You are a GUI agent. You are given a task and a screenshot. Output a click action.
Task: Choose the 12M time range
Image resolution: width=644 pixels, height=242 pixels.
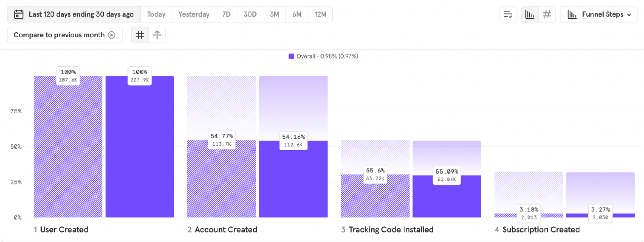click(320, 14)
